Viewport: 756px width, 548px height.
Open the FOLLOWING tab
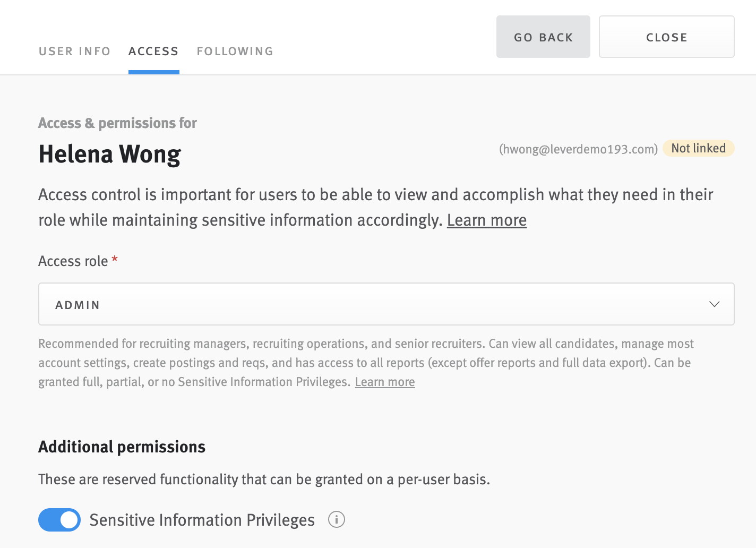click(x=235, y=51)
